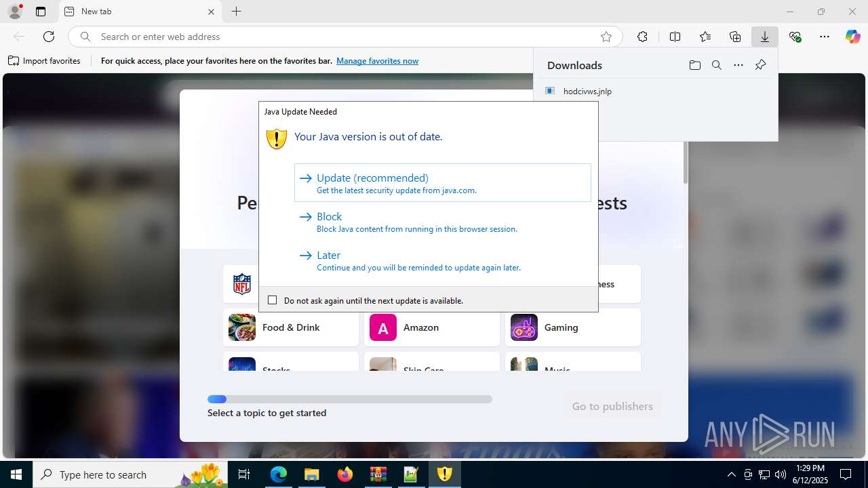Close the New tab tab

tap(211, 12)
